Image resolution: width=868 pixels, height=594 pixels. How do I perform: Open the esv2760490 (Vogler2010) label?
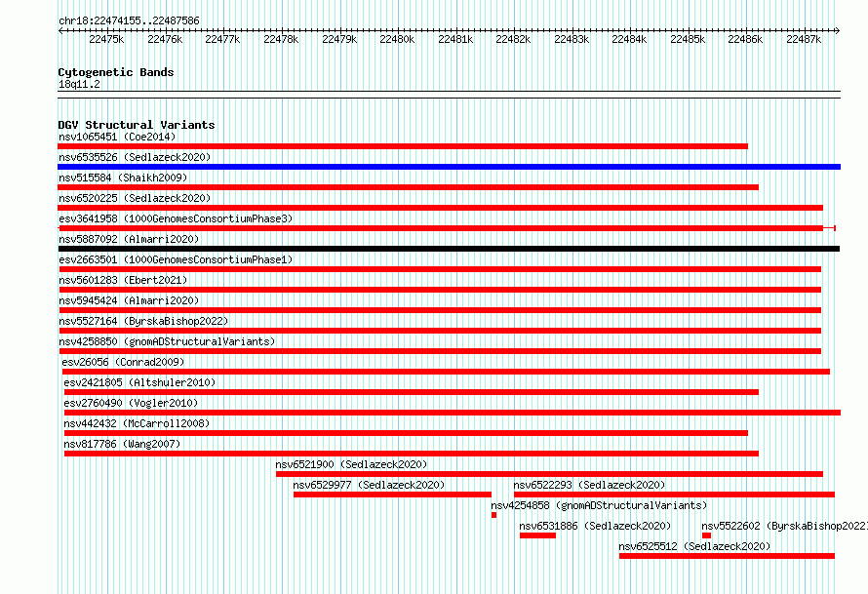click(131, 403)
